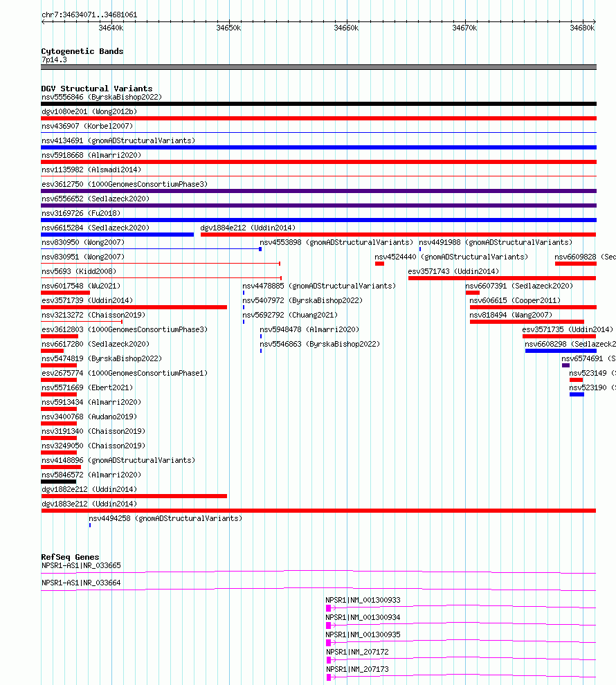Click nsv3213272 (Chaisson2019) variant label
Viewport: 616px width, 685px height.
93,315
